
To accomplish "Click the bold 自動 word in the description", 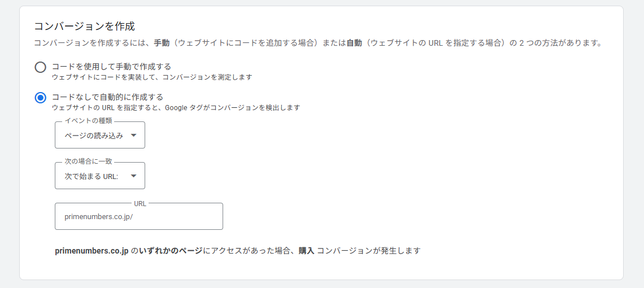I will click(x=354, y=43).
